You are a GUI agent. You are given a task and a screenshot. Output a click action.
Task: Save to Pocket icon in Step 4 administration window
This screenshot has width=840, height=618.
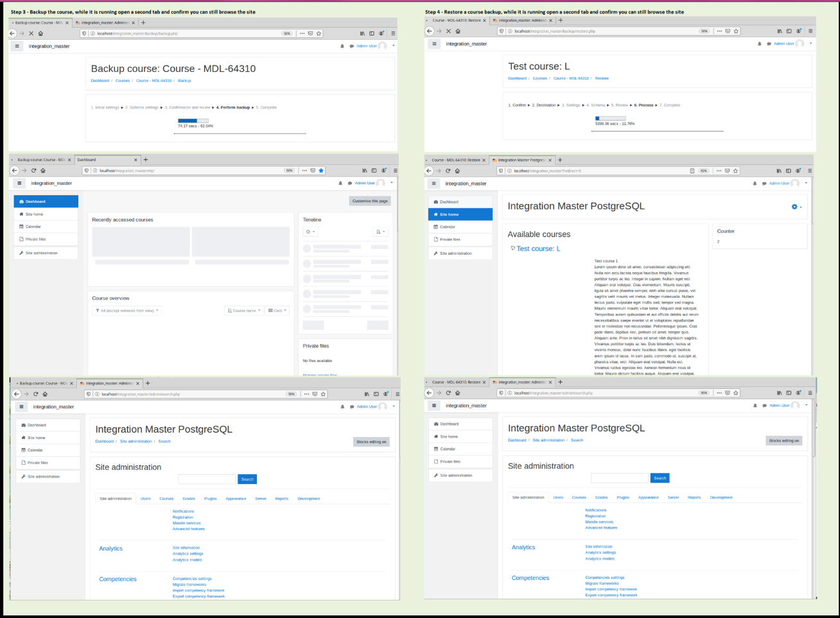728,393
